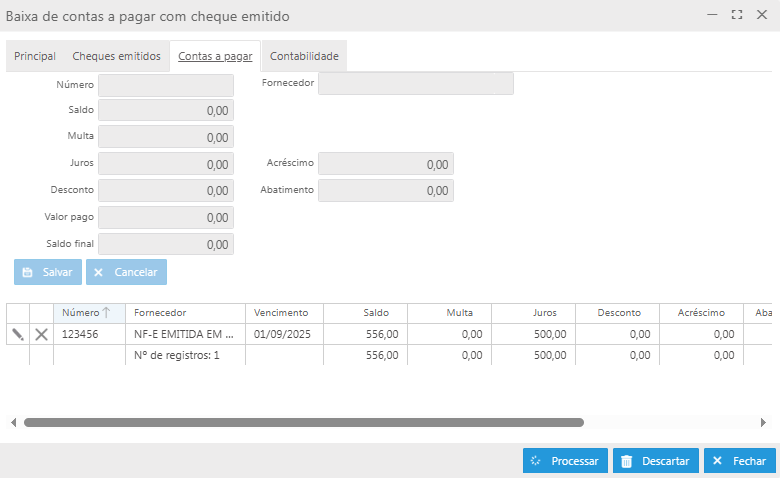Image resolution: width=780 pixels, height=478 pixels.
Task: Maximize the dialog window
Action: (x=737, y=15)
